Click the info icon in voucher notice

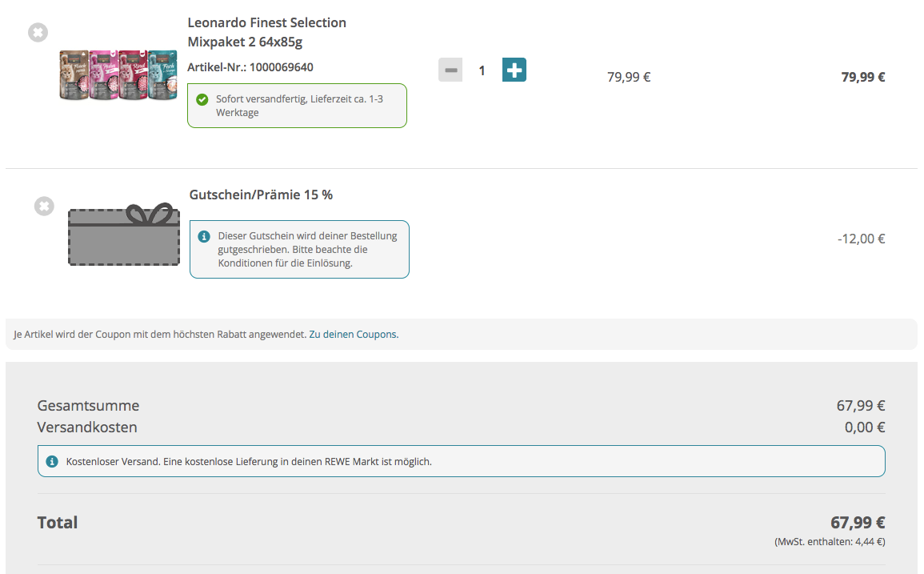204,236
